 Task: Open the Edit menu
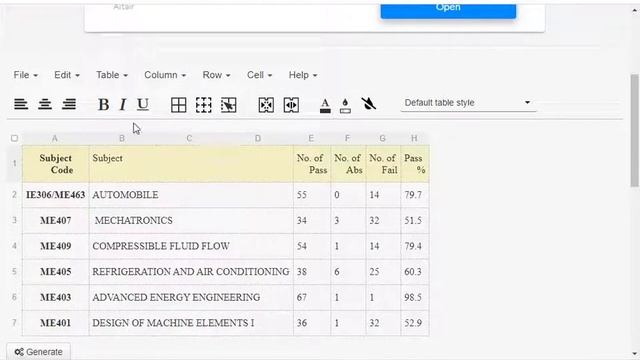[x=67, y=75]
